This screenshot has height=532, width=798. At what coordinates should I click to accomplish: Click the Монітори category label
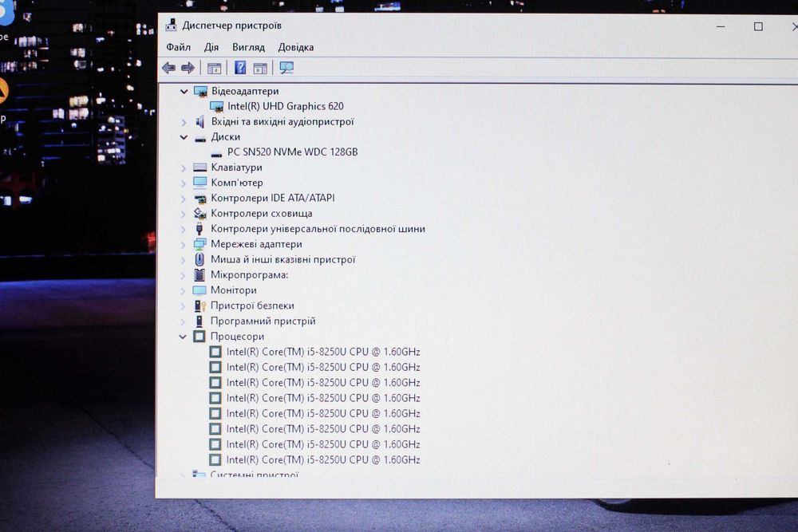tap(234, 290)
